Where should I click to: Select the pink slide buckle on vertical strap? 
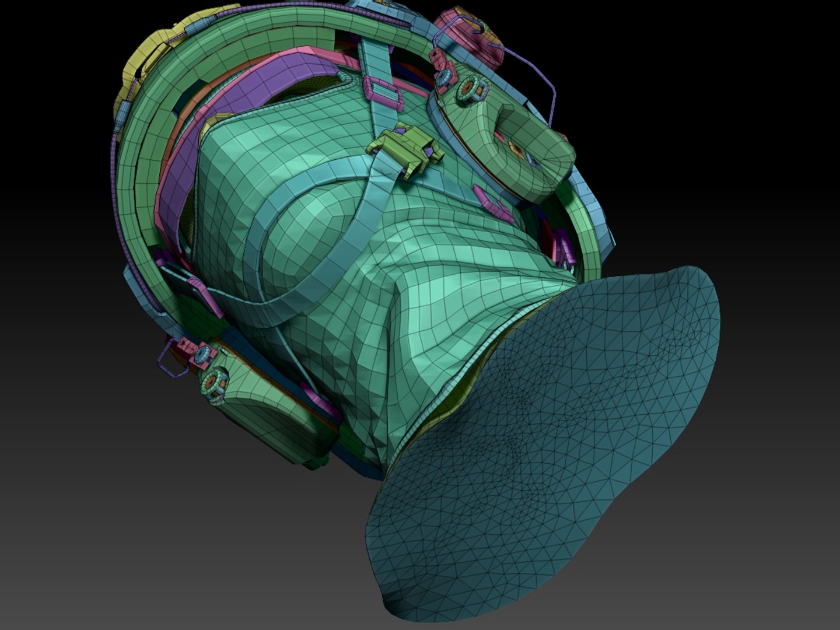(383, 93)
